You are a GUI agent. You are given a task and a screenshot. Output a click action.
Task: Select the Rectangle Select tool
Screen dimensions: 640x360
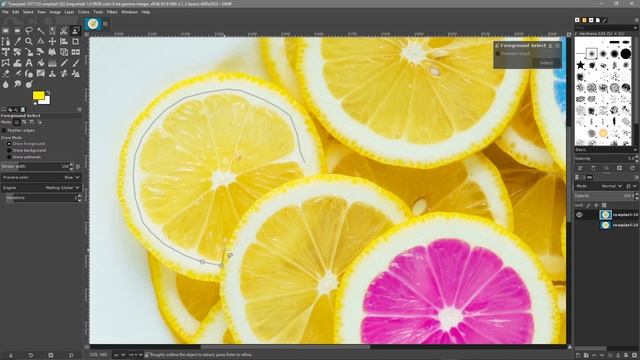point(5,31)
